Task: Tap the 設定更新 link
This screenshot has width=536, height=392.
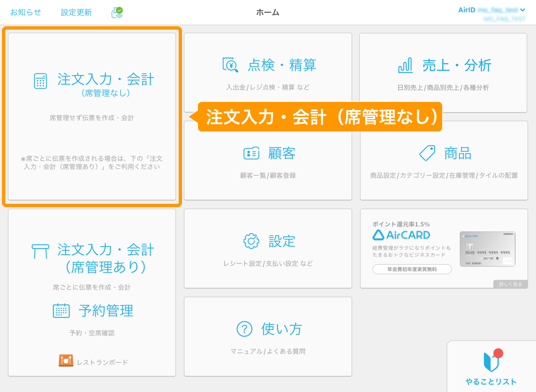Action: tap(76, 12)
